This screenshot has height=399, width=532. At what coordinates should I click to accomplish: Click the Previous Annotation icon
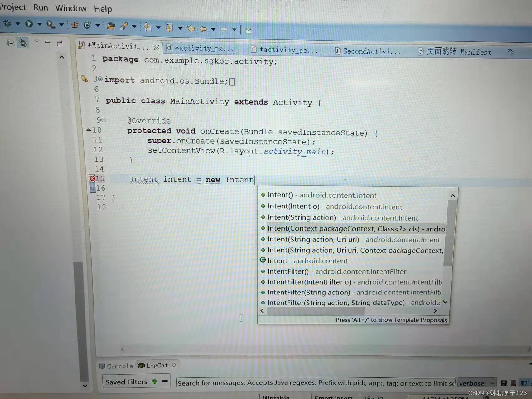[x=169, y=27]
